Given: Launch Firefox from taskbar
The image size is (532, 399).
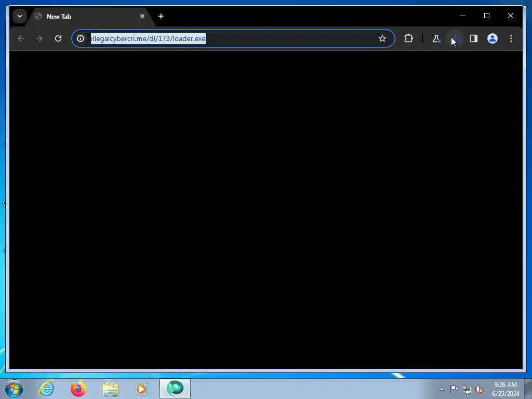Looking at the screenshot, I should pos(78,389).
